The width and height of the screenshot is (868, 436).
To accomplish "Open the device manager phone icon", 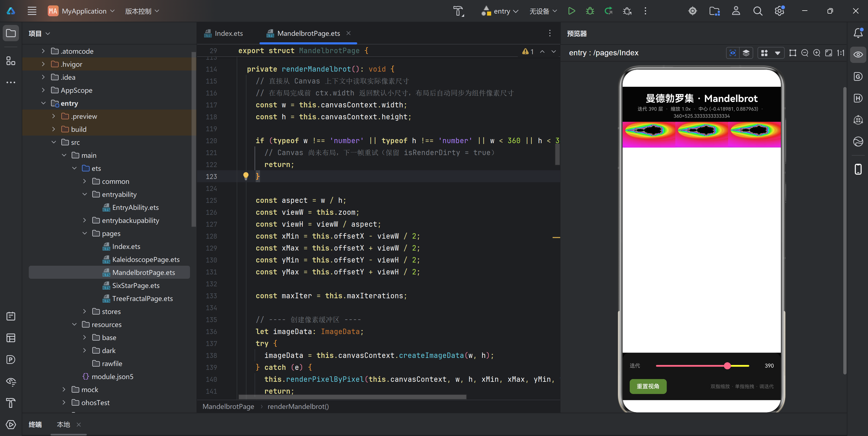I will 858,169.
